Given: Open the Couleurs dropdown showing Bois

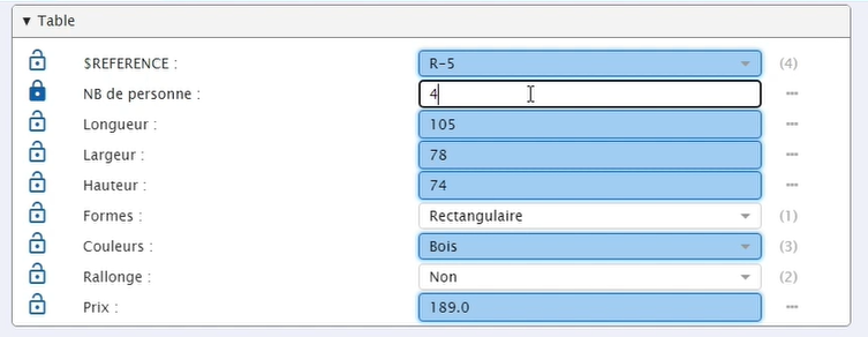Looking at the screenshot, I should click(590, 246).
